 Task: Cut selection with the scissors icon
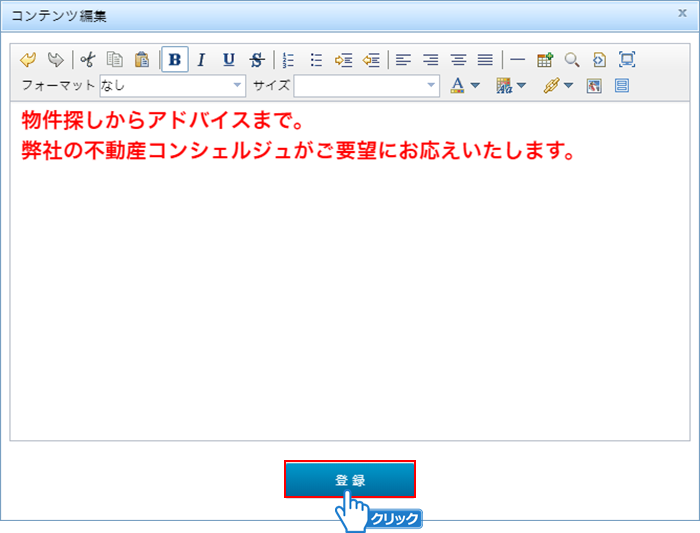click(88, 60)
